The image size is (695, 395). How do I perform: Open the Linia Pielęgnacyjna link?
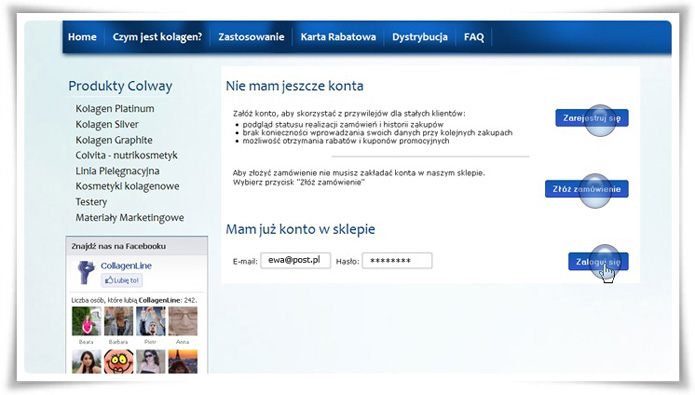click(x=117, y=171)
